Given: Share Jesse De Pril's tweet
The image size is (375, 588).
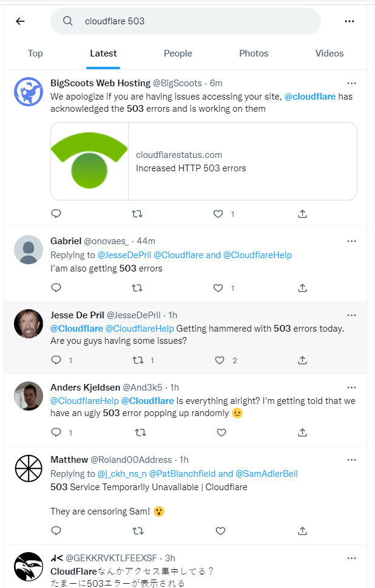Looking at the screenshot, I should click(302, 360).
